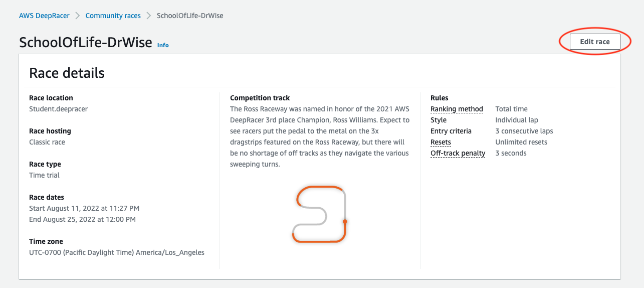The height and width of the screenshot is (288, 644).
Task: Click the AWS DeepRacer breadcrumb link
Action: coord(44,16)
